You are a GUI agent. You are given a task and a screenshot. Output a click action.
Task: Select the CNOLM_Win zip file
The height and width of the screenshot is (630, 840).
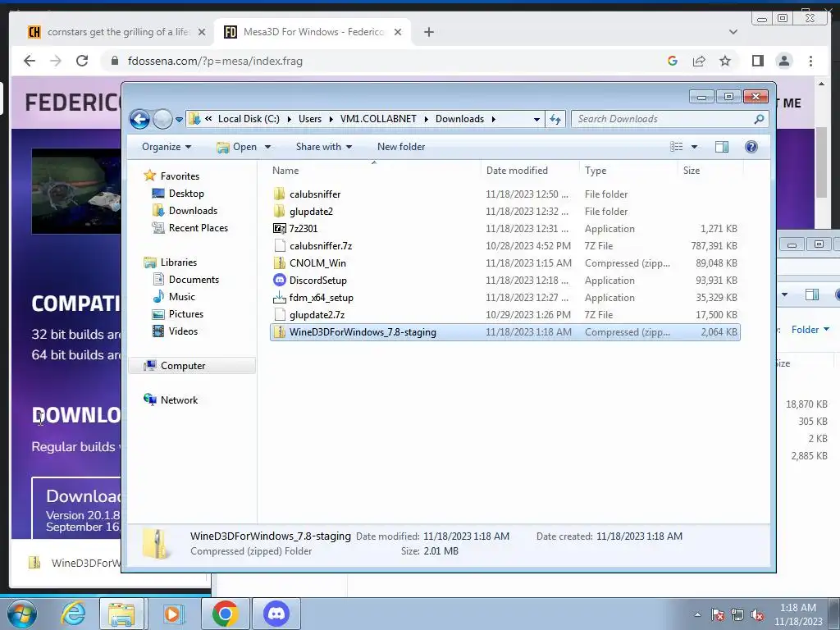click(x=317, y=263)
